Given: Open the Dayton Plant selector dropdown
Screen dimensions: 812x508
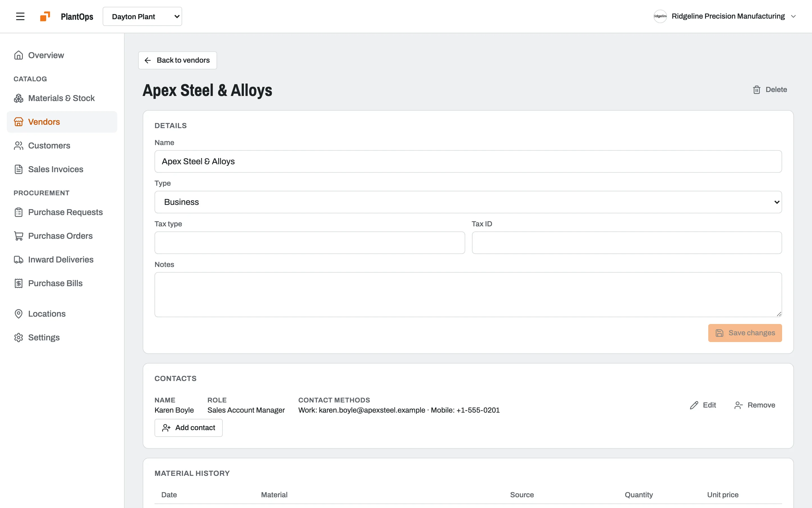Looking at the screenshot, I should click(142, 16).
